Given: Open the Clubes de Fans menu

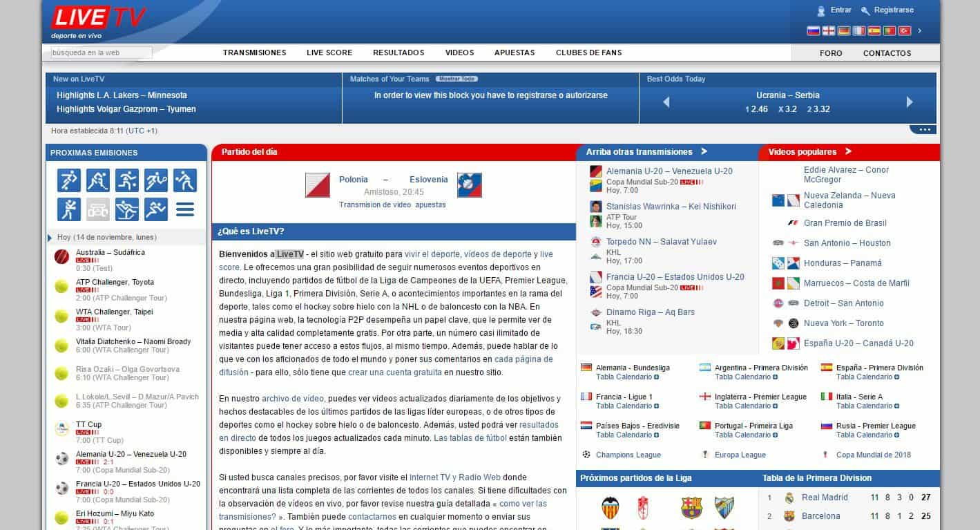Looking at the screenshot, I should 588,53.
